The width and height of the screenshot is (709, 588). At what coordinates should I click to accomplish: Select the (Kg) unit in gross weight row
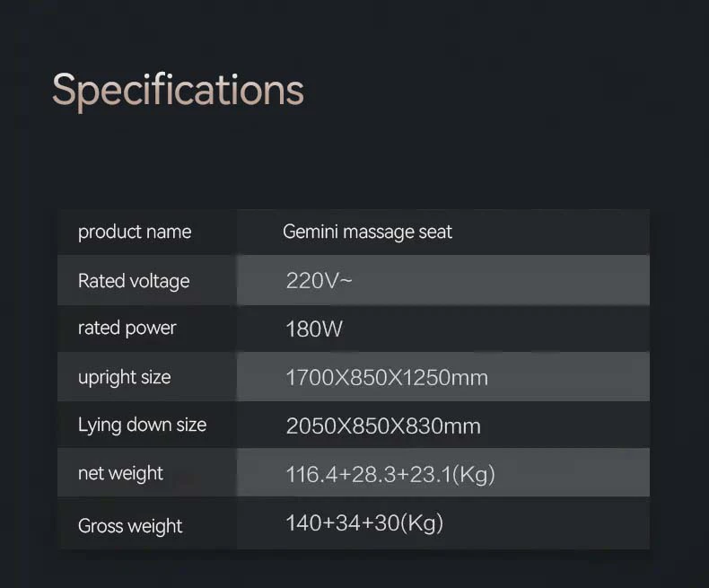(x=422, y=522)
